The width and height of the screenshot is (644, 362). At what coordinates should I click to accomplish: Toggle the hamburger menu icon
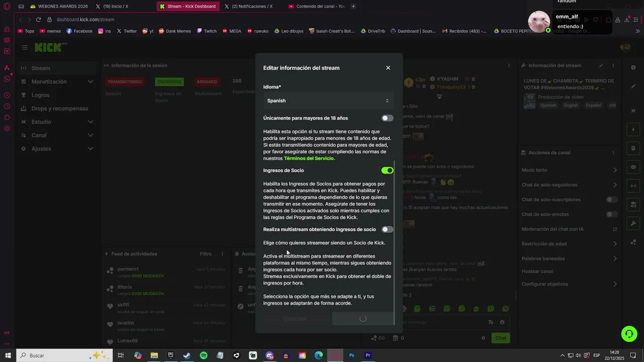25,47
